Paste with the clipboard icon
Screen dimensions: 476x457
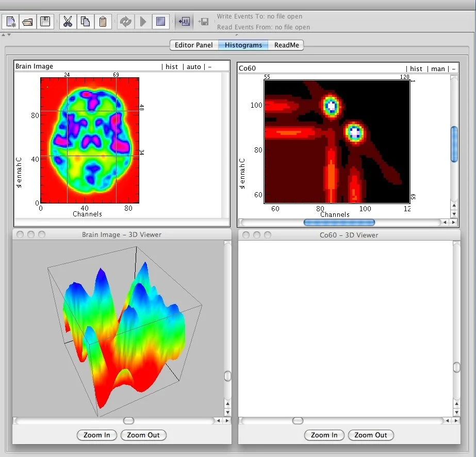103,22
